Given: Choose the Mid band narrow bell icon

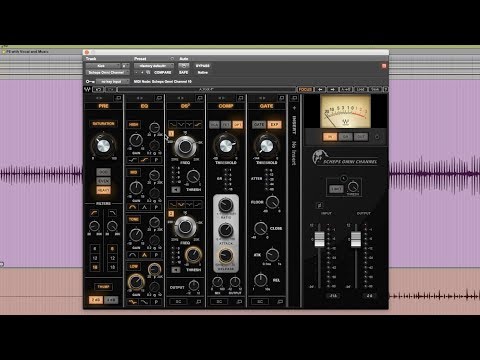Looking at the screenshot, I should 144,207.
